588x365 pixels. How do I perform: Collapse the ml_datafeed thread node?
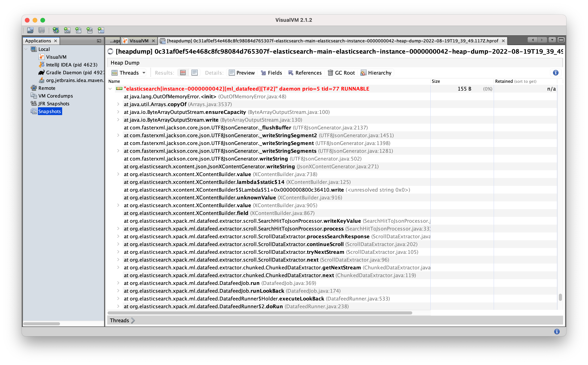pyautogui.click(x=110, y=89)
